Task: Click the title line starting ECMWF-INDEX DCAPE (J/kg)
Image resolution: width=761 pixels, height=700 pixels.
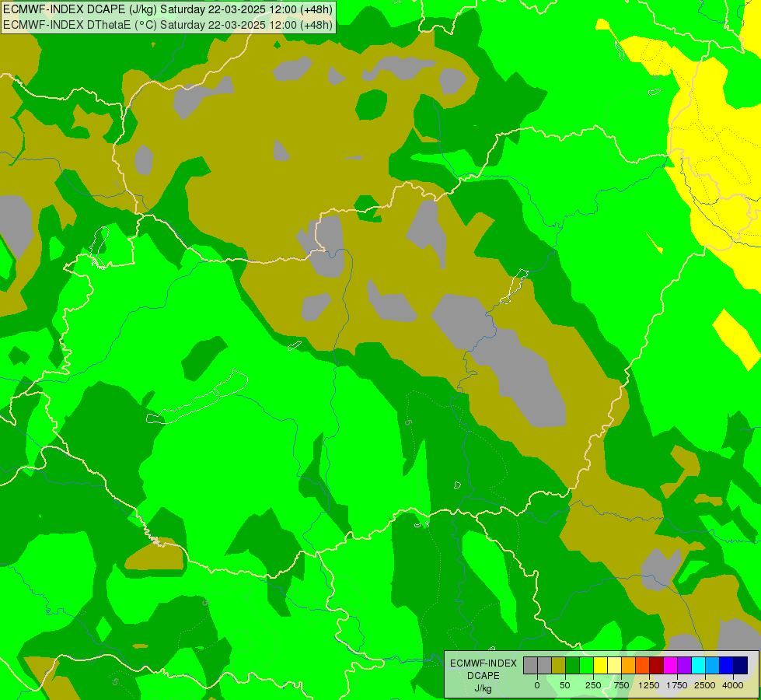Action: tap(168, 9)
